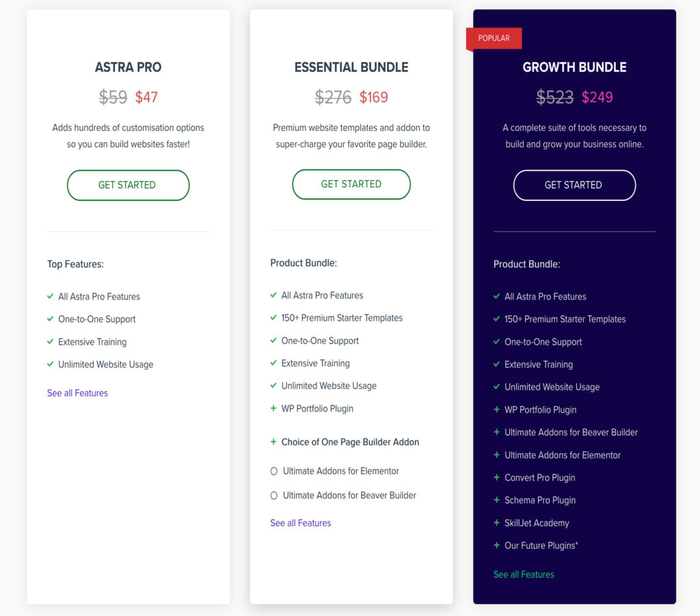Click Get Started under Astra Pro
Screen dimensions: 700x616
(x=128, y=185)
